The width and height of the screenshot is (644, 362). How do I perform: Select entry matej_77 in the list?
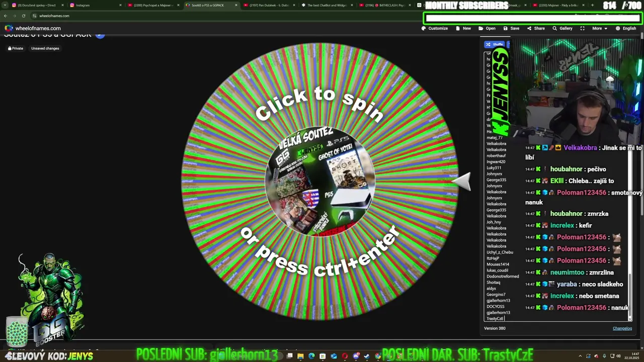(x=494, y=138)
